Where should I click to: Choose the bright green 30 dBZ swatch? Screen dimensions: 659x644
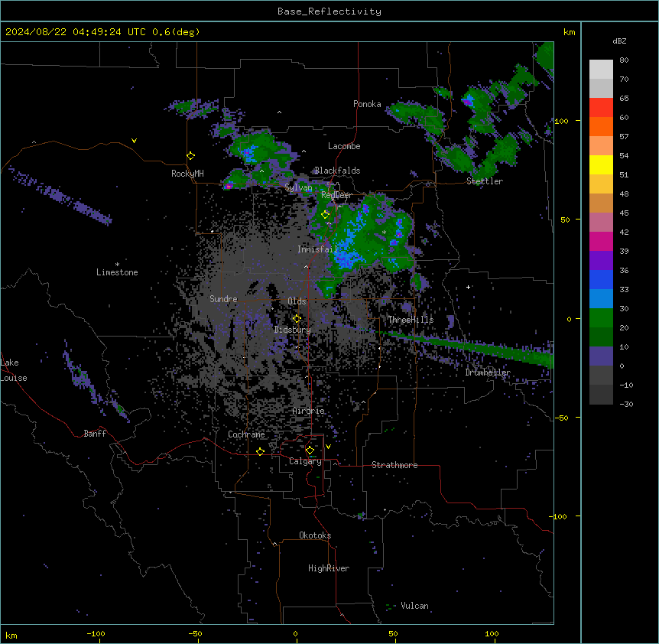[601, 318]
